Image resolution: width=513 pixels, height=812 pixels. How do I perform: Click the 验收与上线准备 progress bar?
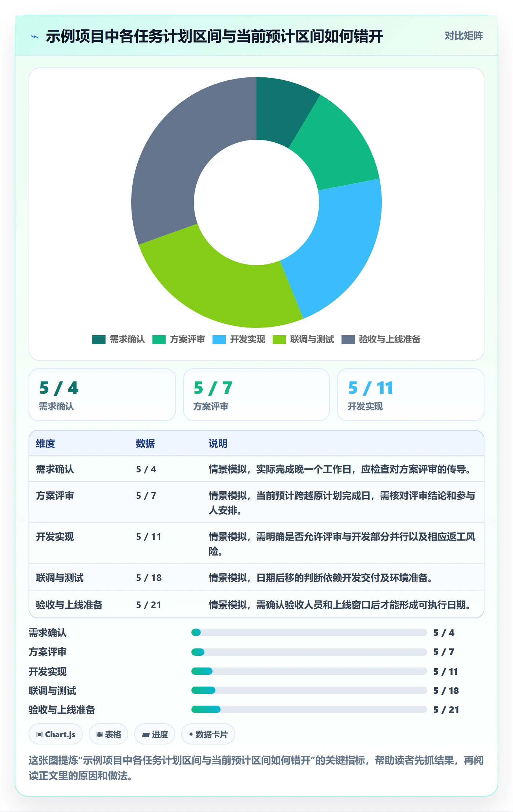(x=309, y=709)
